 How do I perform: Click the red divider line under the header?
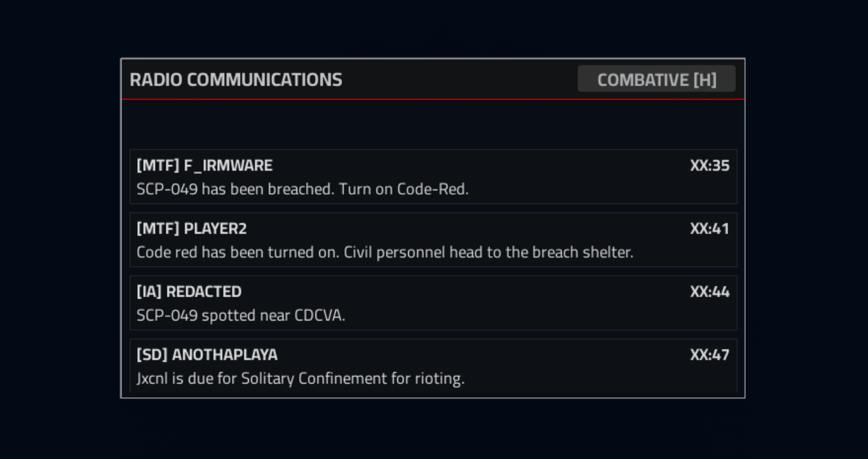pos(433,99)
